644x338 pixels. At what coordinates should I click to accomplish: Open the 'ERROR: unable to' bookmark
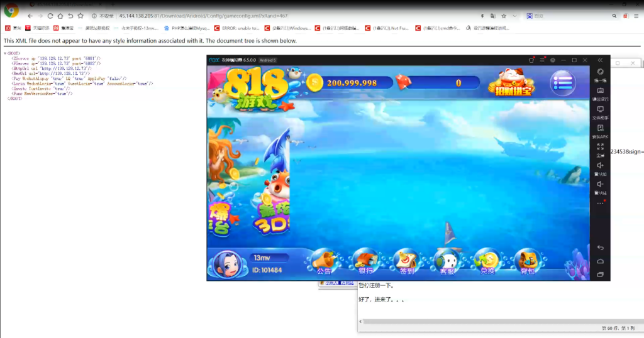[x=237, y=28]
